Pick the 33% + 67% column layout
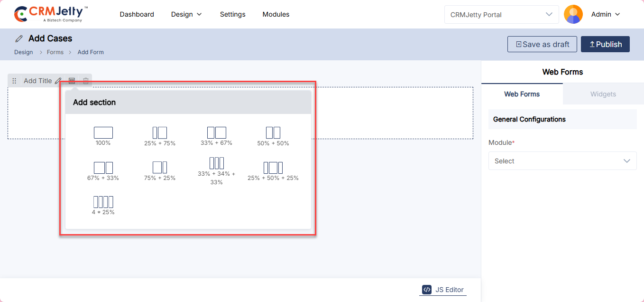 click(216, 132)
